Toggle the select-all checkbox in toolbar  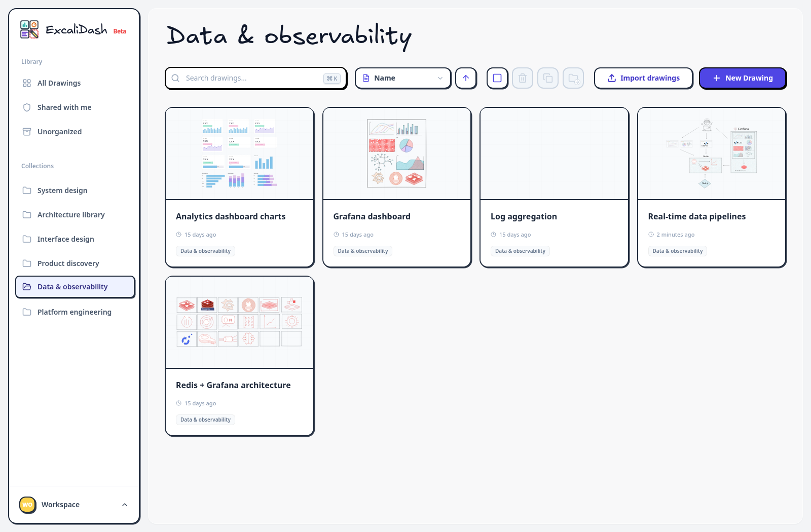tap(497, 78)
